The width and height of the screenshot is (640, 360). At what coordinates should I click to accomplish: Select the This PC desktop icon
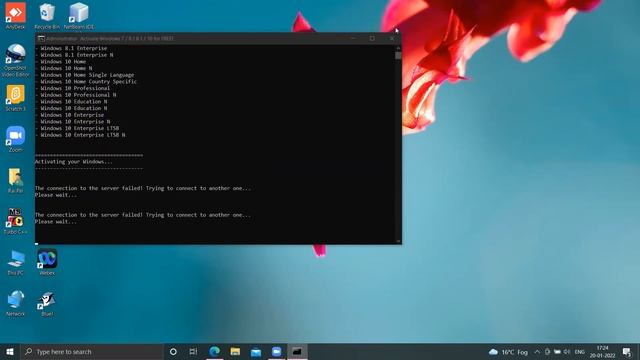pyautogui.click(x=16, y=262)
